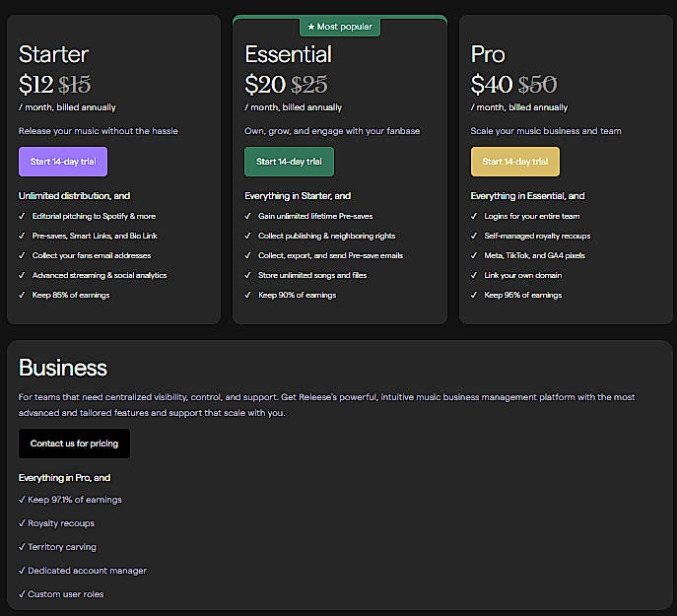Click the $12 Starter price

pos(36,84)
